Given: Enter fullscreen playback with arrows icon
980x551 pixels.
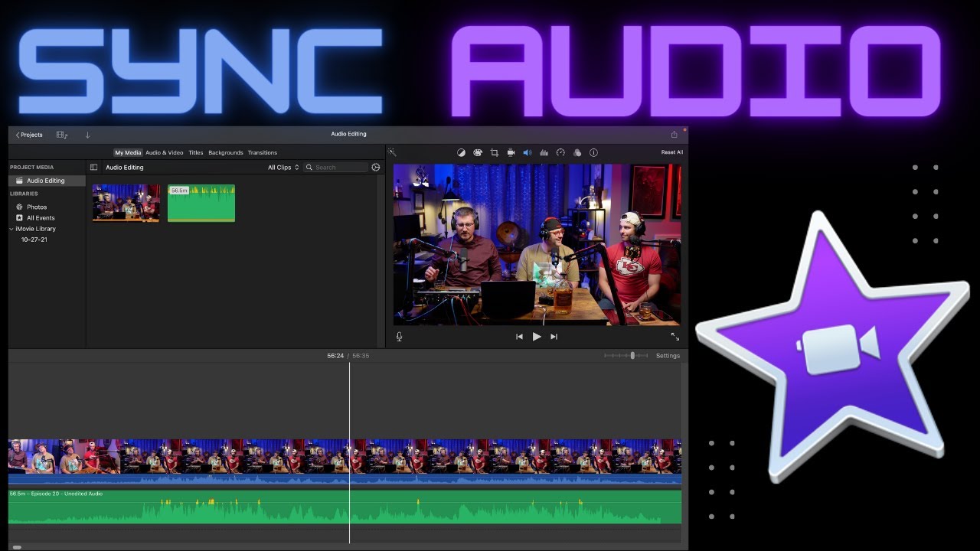Looking at the screenshot, I should [675, 337].
